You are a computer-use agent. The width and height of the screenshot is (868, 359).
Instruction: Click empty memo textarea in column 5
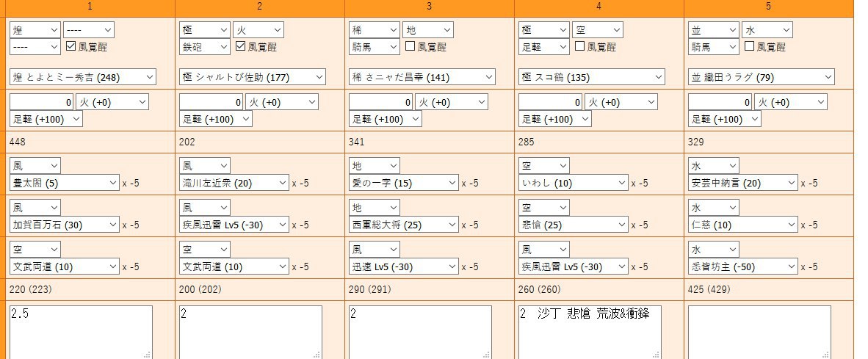click(x=759, y=332)
